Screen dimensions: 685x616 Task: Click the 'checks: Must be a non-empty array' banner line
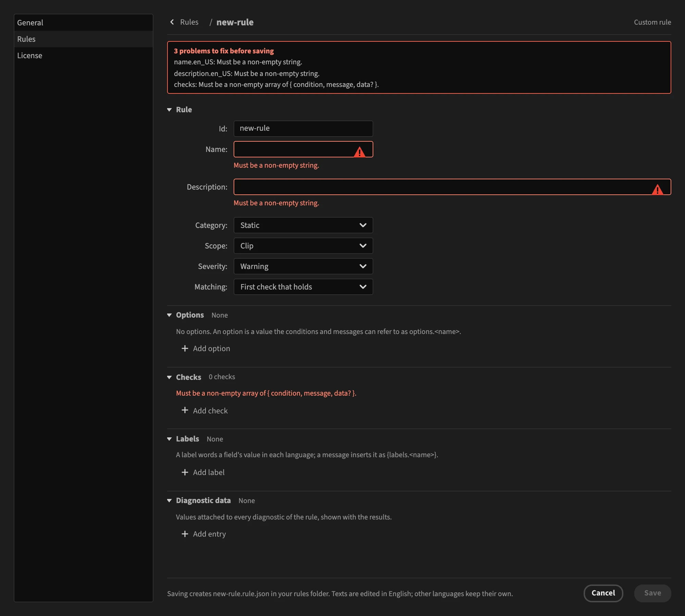coord(276,85)
